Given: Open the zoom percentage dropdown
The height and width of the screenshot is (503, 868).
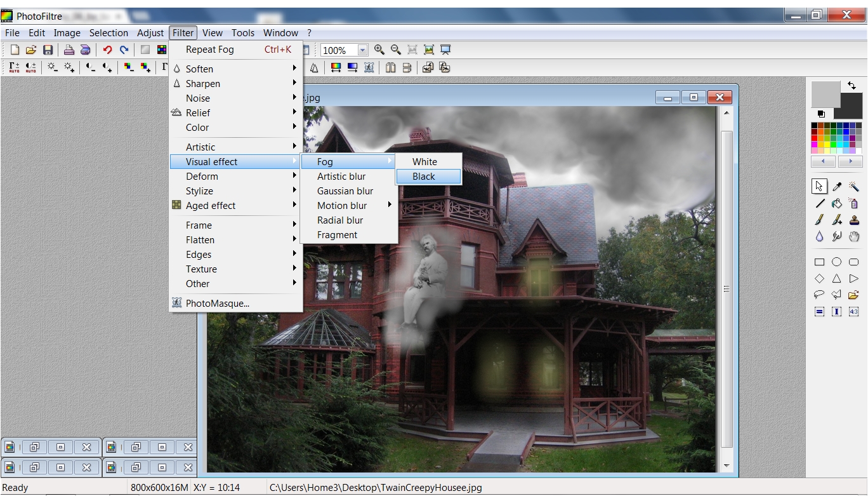Looking at the screenshot, I should click(362, 50).
